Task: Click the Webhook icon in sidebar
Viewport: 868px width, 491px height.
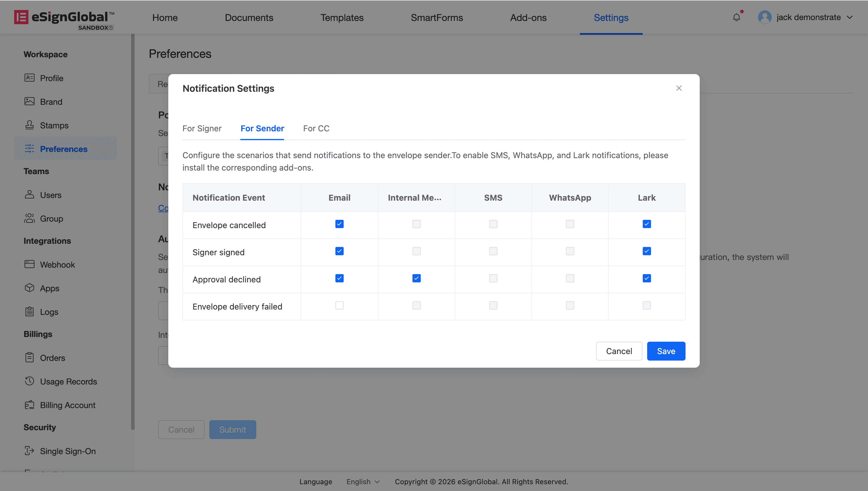Action: (x=29, y=264)
